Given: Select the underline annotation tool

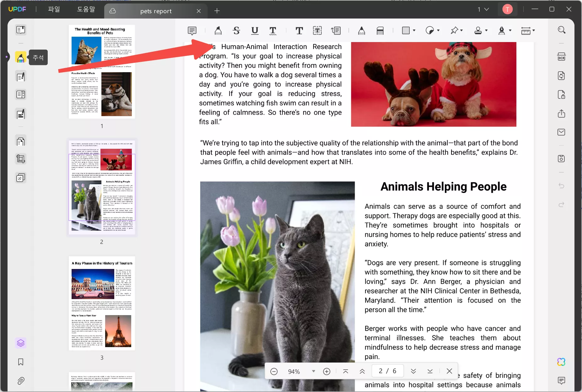Looking at the screenshot, I should (255, 30).
